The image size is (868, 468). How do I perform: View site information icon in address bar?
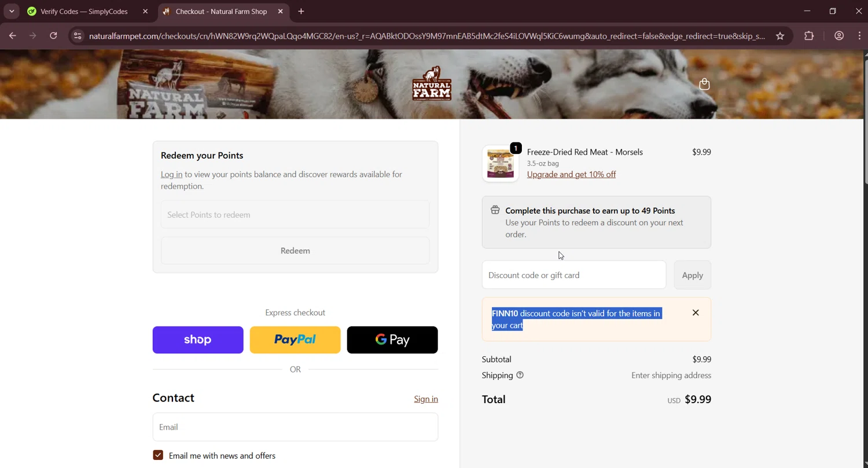pyautogui.click(x=78, y=36)
